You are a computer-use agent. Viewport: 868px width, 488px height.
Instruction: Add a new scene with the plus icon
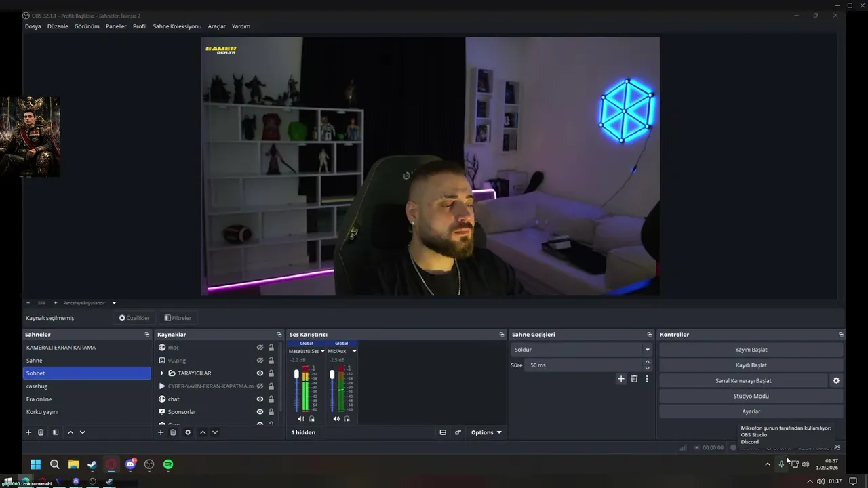(x=28, y=432)
